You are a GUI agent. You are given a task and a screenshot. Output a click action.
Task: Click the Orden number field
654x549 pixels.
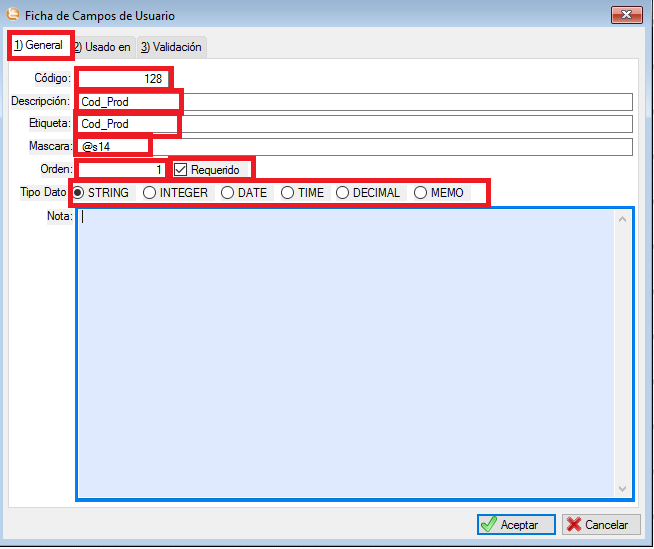[x=122, y=170]
